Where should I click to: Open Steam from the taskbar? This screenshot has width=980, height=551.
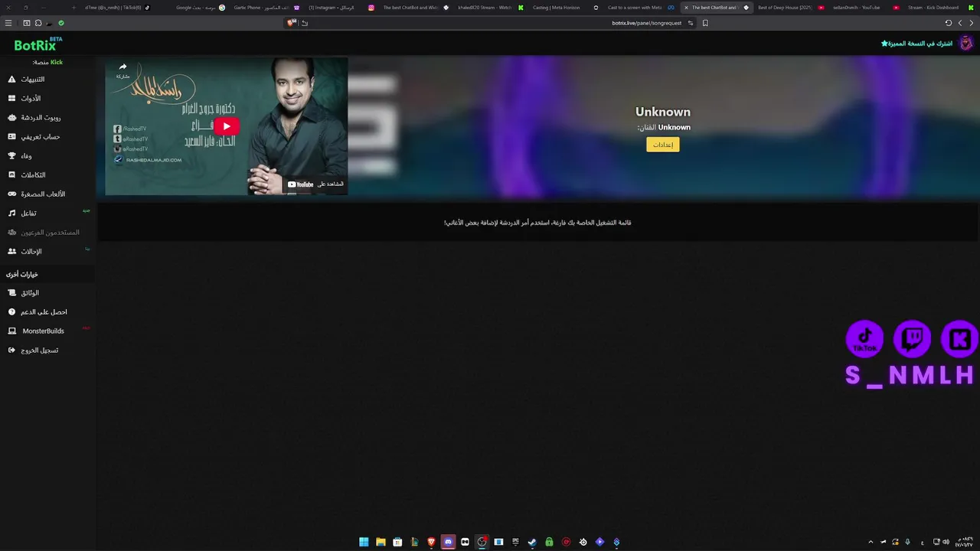pyautogui.click(x=532, y=542)
